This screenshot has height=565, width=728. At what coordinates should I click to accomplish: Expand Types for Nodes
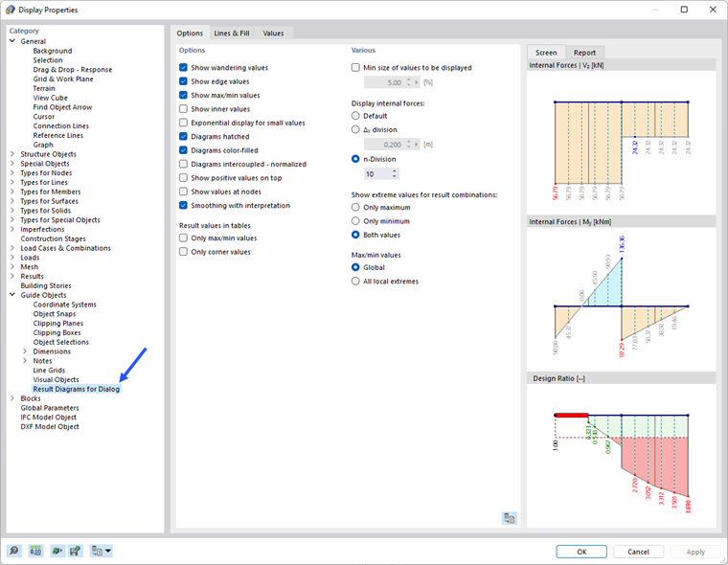[x=12, y=172]
